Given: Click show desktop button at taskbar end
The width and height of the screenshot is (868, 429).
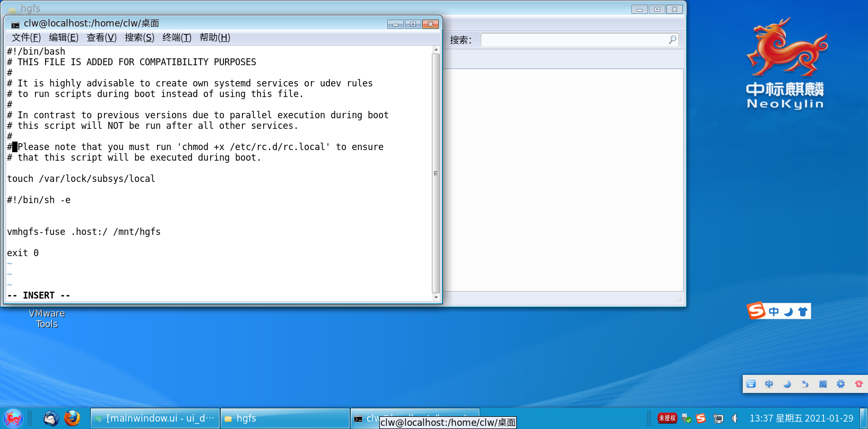Looking at the screenshot, I should (863, 418).
